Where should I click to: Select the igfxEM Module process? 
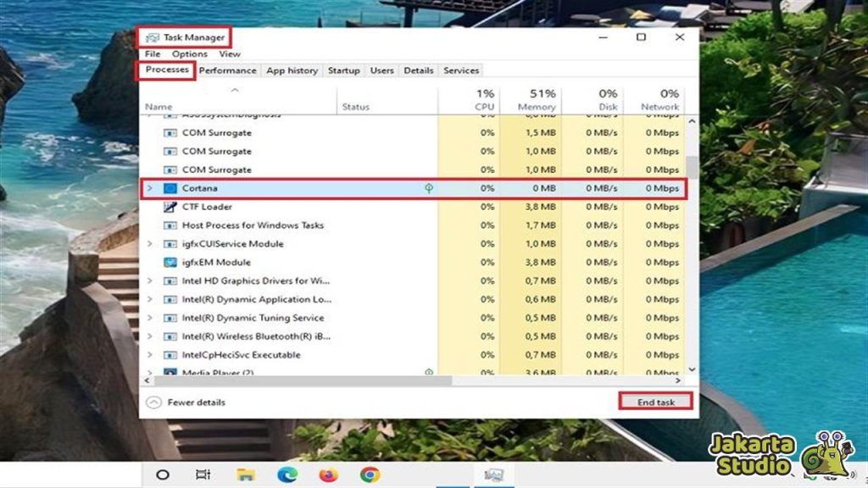413,263
